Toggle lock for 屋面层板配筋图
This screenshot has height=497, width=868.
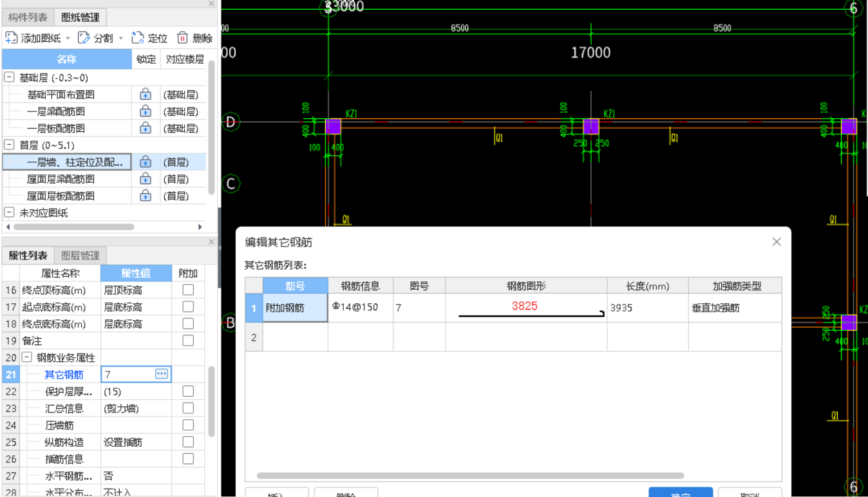[x=146, y=196]
